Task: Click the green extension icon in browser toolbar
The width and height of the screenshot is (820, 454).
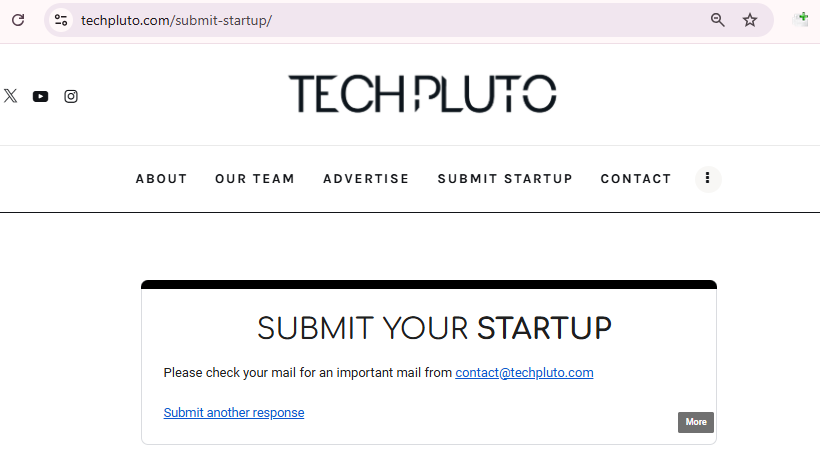Action: pyautogui.click(x=802, y=19)
